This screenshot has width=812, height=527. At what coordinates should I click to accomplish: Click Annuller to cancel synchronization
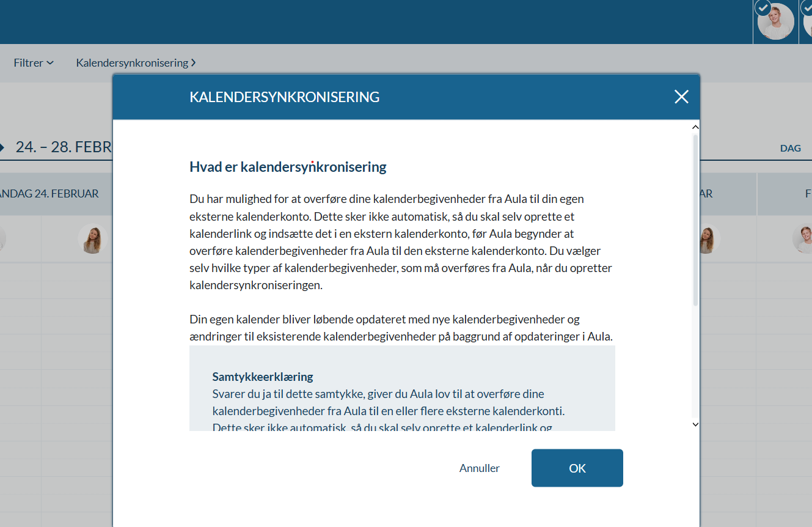click(x=479, y=468)
